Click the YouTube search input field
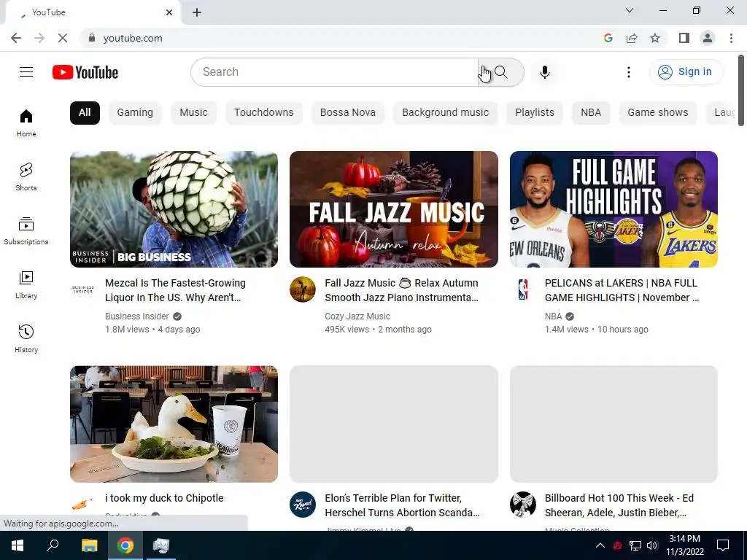 334,72
